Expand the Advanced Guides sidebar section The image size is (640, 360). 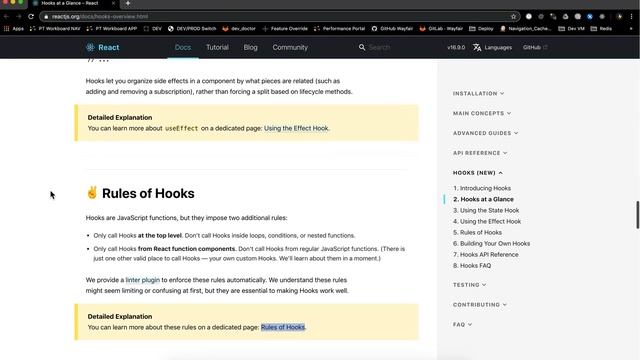[485, 133]
